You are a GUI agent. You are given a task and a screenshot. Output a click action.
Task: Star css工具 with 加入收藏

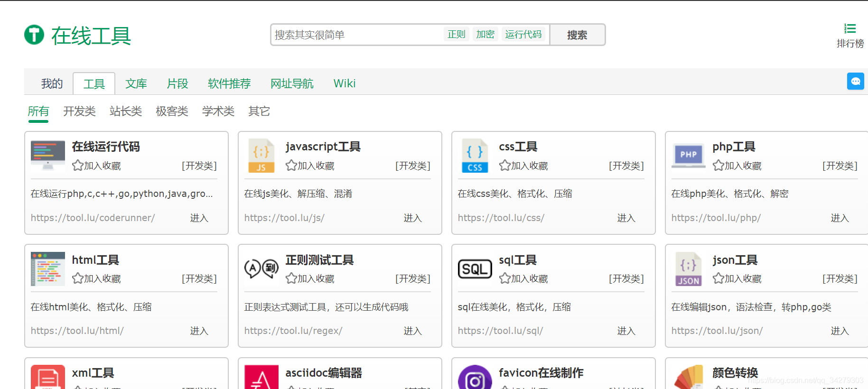tap(523, 166)
